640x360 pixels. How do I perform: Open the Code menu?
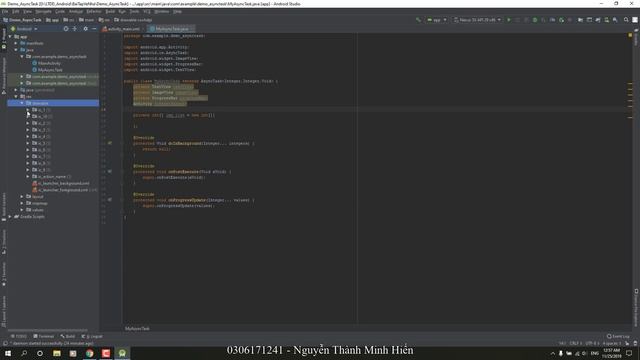(x=60, y=11)
